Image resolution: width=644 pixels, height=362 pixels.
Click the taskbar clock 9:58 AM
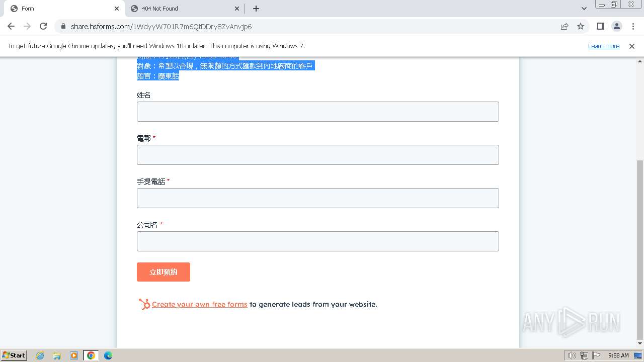click(x=618, y=355)
